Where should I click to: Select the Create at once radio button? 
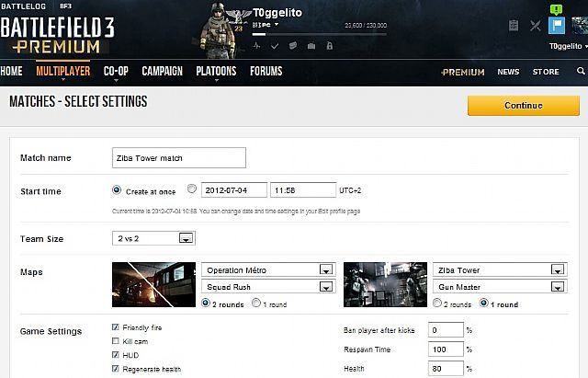point(116,190)
